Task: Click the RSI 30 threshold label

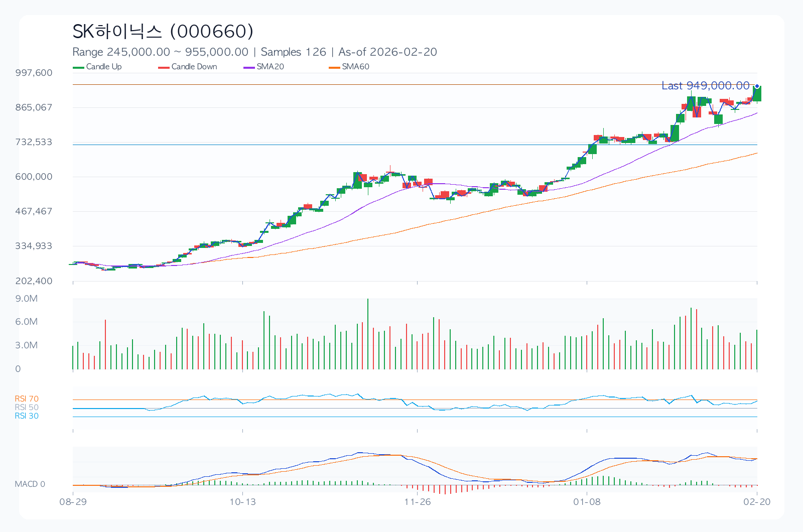Action: [27, 416]
